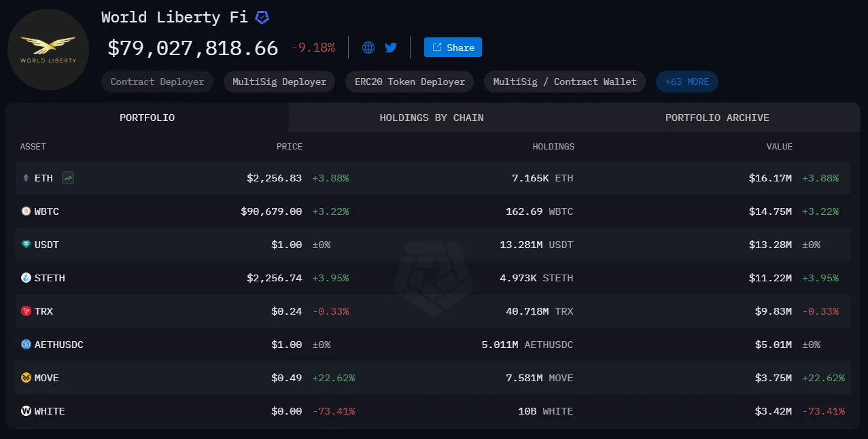Screen dimensions: 868x439
Task: Click the chart trend icon next to ETH
Action: 68,178
